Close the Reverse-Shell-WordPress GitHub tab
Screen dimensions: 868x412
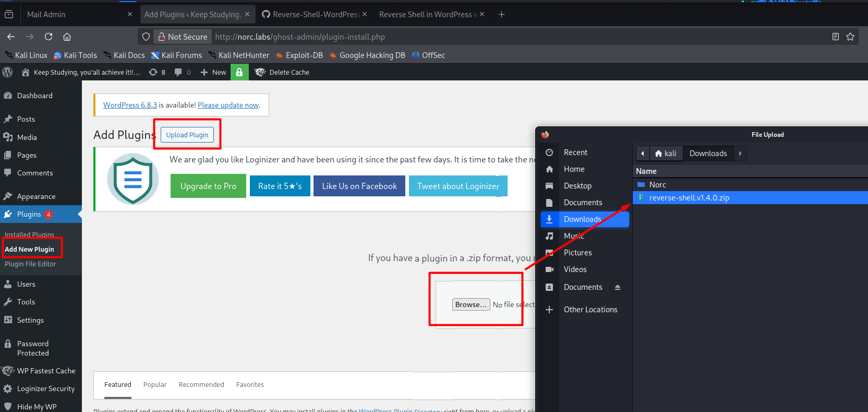click(365, 15)
